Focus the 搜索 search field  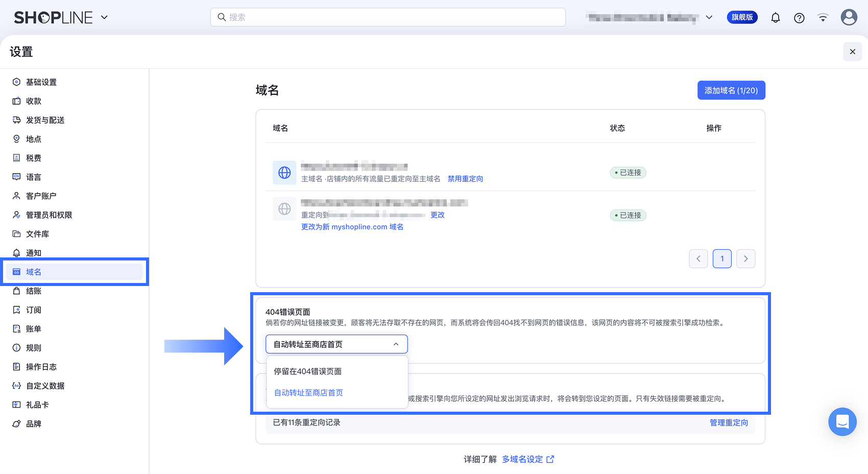[x=388, y=17]
